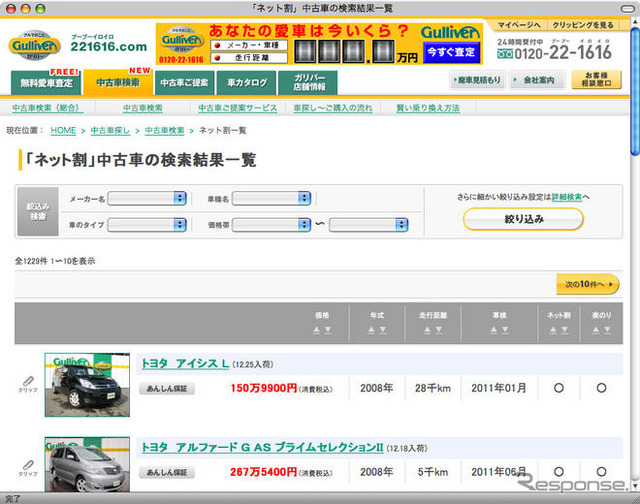Sort 年式 column descending with down arrow

click(383, 330)
